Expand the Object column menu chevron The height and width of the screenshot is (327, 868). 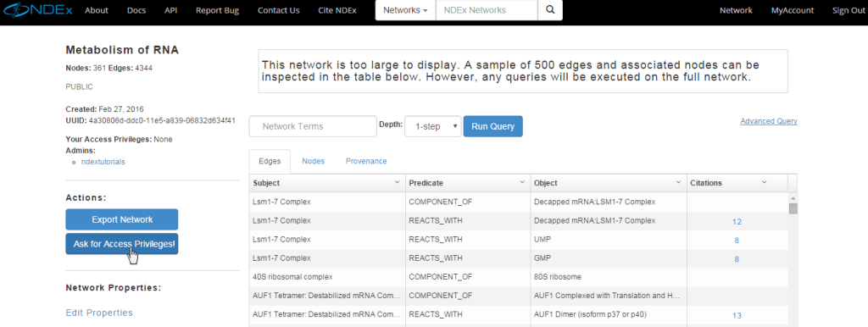pos(679,183)
